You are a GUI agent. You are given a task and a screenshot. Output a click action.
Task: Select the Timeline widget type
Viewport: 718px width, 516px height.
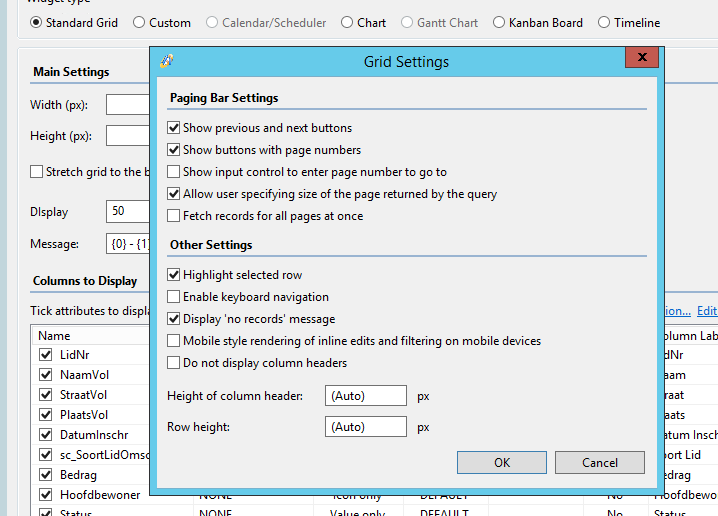[x=604, y=22]
